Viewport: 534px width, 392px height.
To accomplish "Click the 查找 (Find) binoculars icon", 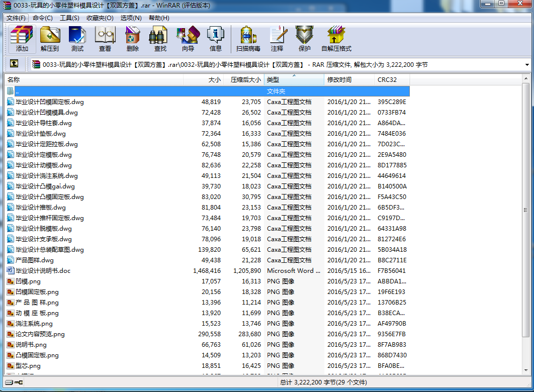I will click(158, 35).
